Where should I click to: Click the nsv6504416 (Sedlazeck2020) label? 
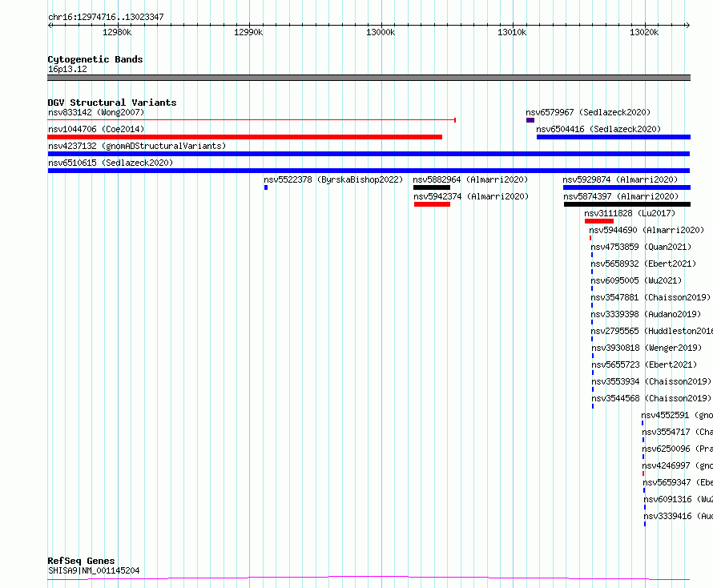598,129
